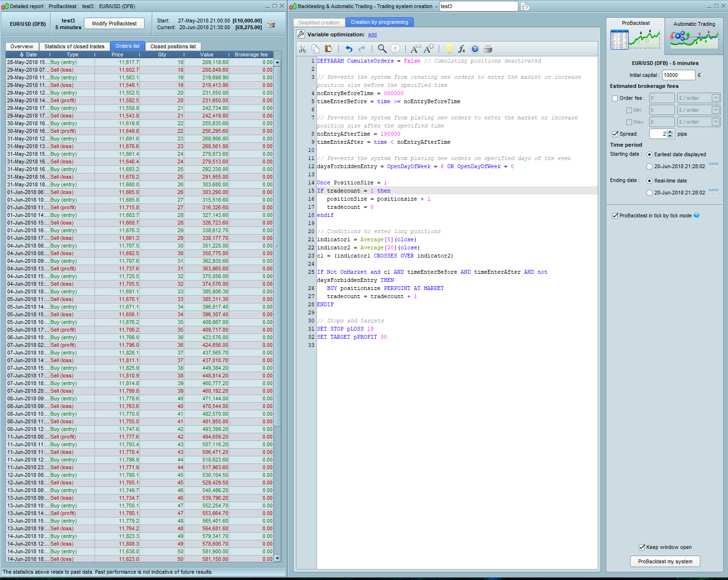Increment the spread pips stepper up
This screenshot has height=580, width=728.
(x=670, y=132)
